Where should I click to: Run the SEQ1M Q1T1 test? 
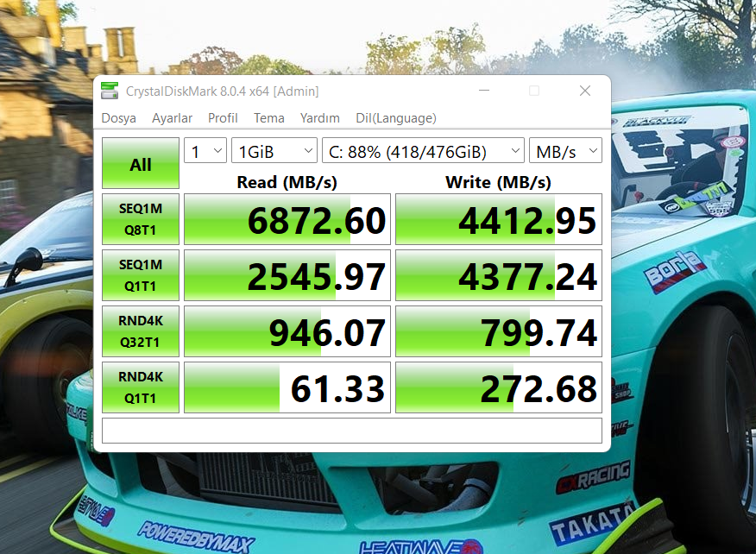tap(141, 275)
